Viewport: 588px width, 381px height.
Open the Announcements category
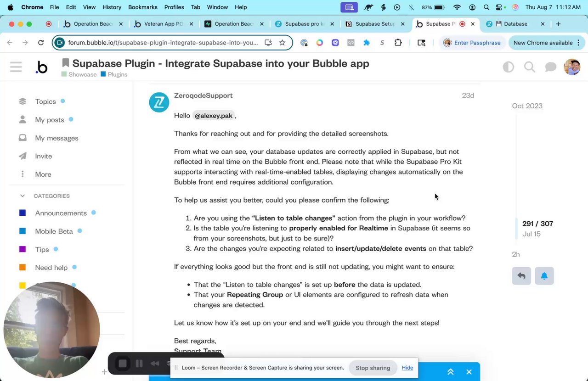pyautogui.click(x=61, y=213)
